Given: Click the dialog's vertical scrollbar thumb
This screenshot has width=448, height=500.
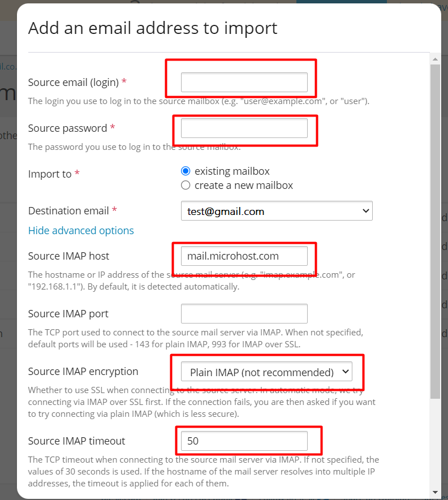Looking at the screenshot, I should pos(435,231).
